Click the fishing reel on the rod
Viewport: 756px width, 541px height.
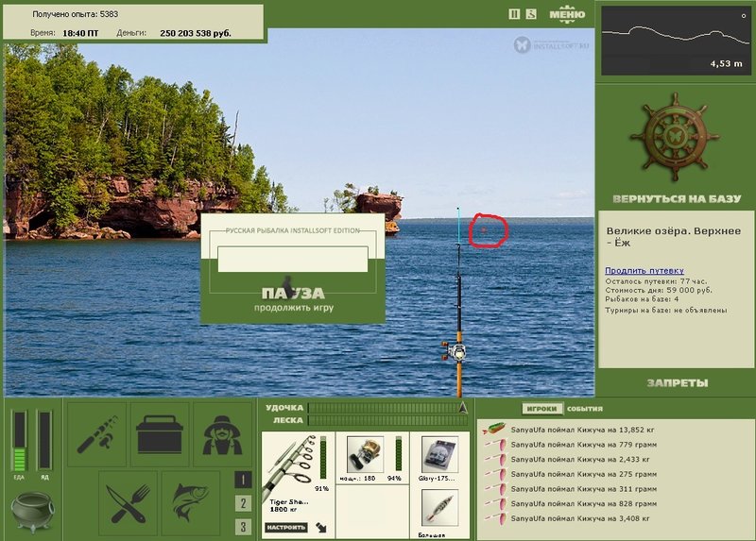[455, 351]
